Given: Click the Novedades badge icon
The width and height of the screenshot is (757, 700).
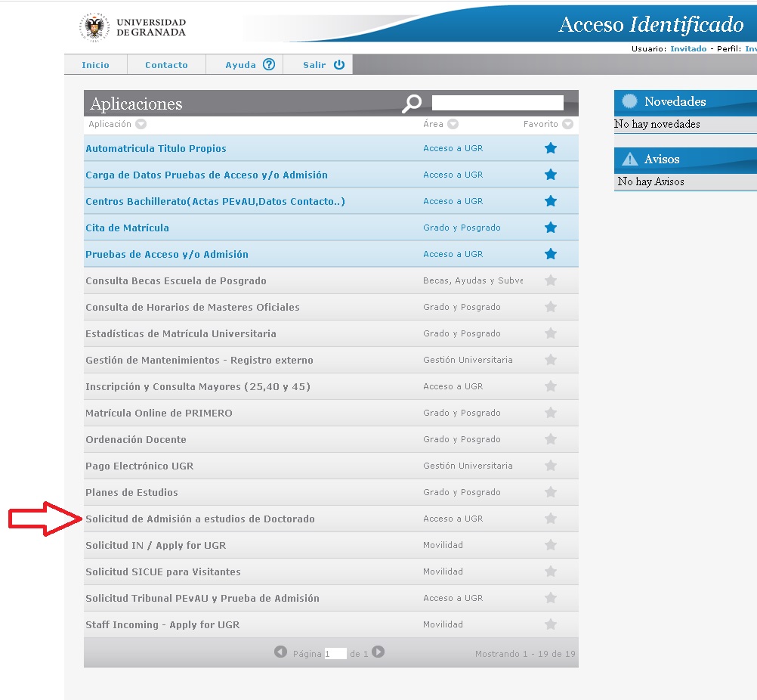Looking at the screenshot, I should coord(629,101).
